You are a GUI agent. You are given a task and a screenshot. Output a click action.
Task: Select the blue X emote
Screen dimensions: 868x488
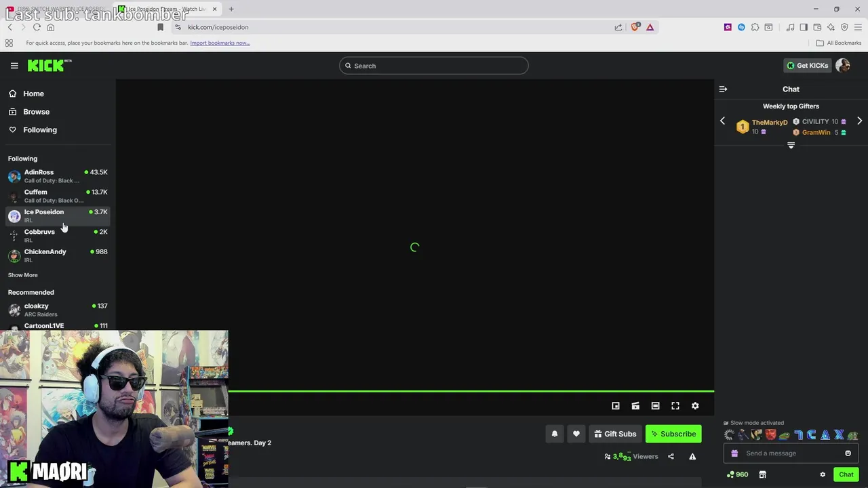pos(839,435)
